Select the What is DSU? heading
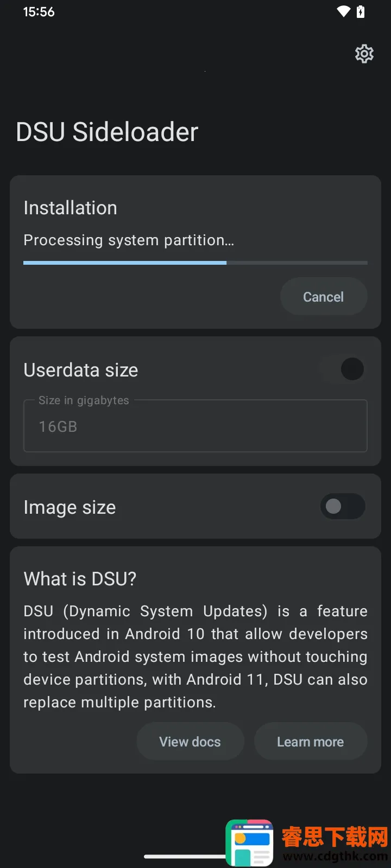The height and width of the screenshot is (868, 391). [x=80, y=579]
